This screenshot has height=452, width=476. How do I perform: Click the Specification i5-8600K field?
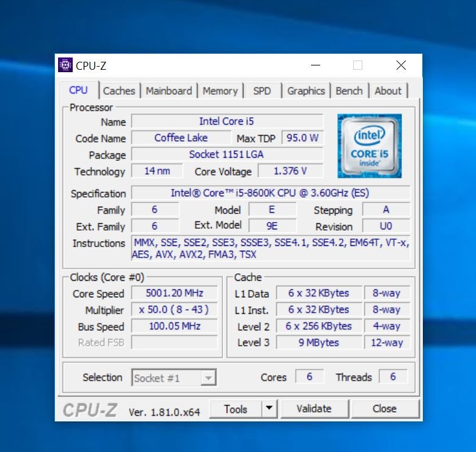click(270, 193)
